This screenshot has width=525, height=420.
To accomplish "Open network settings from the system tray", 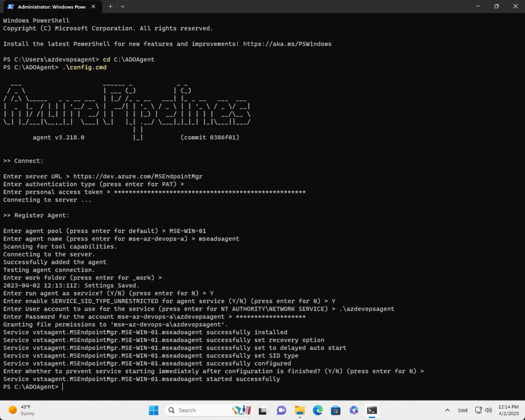I will coord(478,410).
